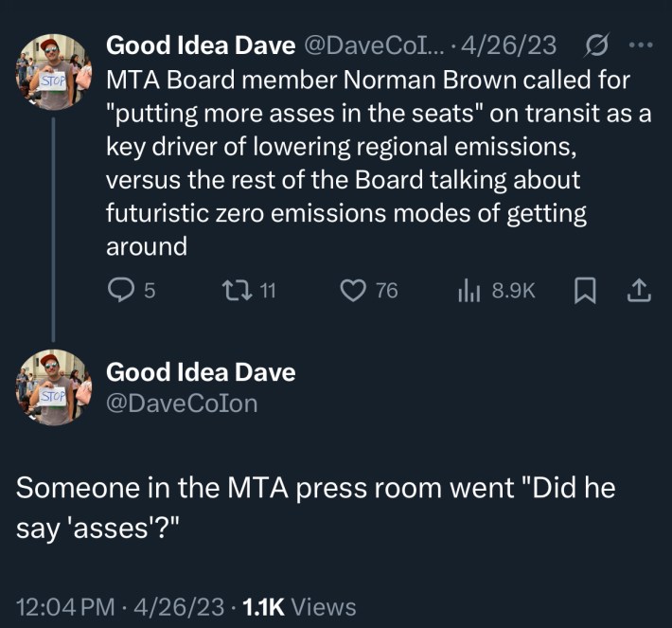Bookmark the MTA Board member tweet
The width and height of the screenshot is (672, 628).
click(583, 293)
